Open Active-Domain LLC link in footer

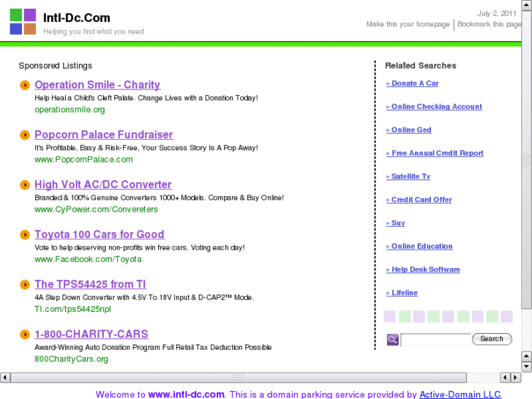460,395
